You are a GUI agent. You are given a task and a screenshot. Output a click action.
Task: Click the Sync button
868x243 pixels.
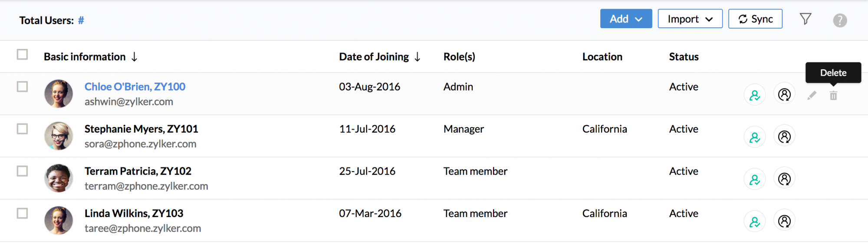coord(755,19)
